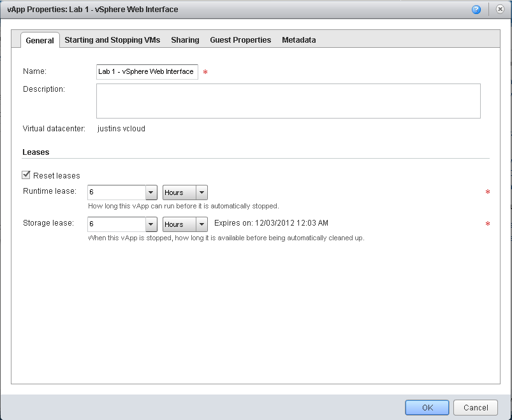
Task: Expand the Storage lease value dropdown
Action: pyautogui.click(x=151, y=224)
